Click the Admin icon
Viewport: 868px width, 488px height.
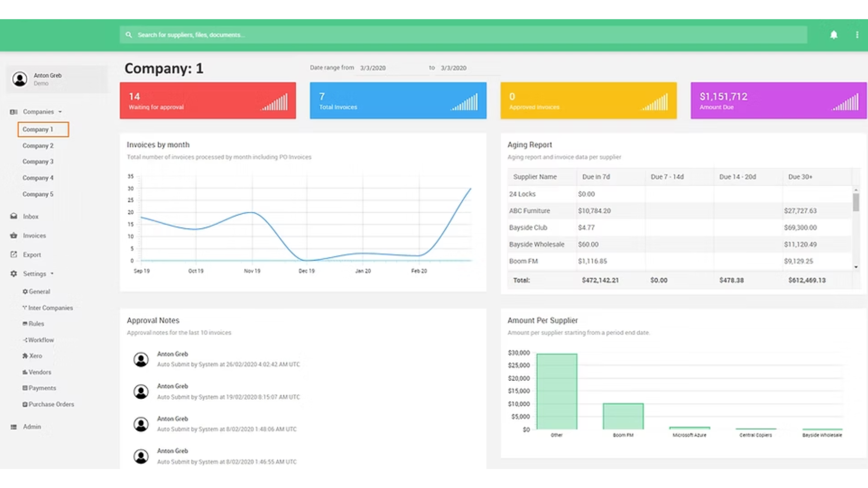coord(14,427)
